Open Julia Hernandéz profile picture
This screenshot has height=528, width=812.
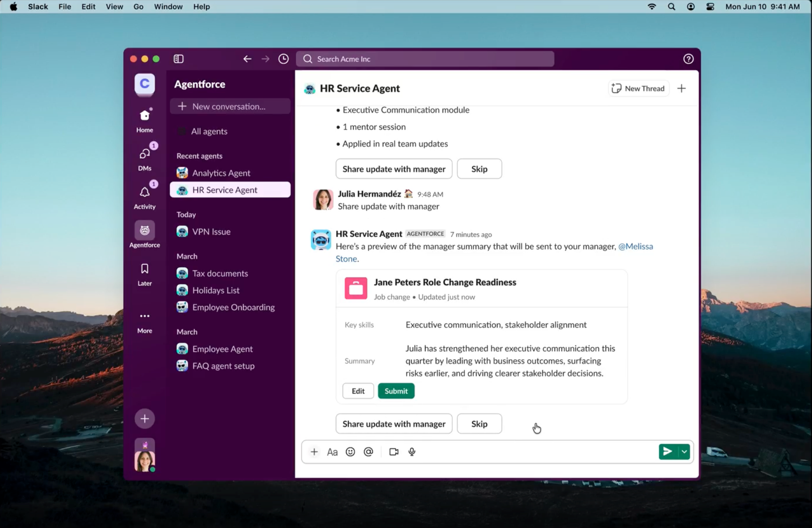(x=323, y=199)
